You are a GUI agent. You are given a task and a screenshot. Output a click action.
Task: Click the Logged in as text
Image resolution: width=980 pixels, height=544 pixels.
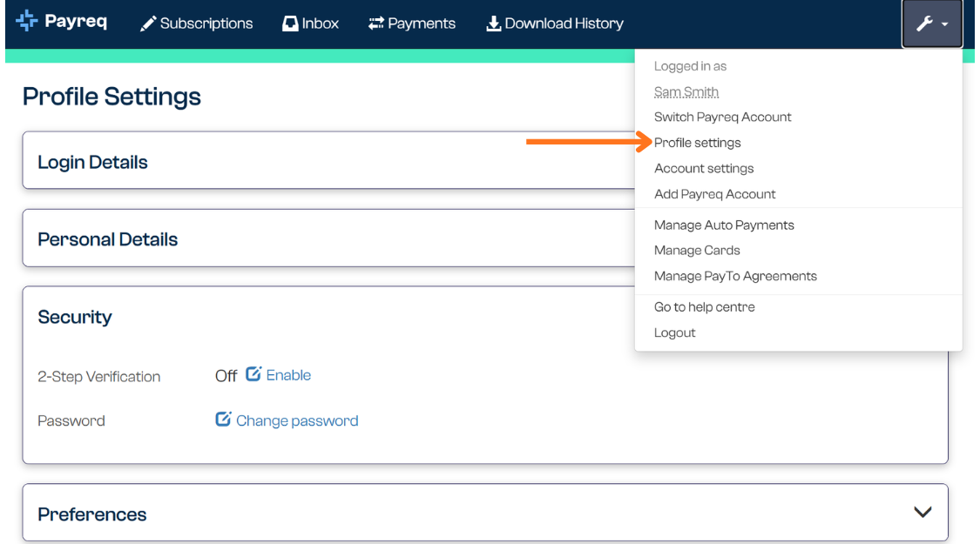coord(690,66)
